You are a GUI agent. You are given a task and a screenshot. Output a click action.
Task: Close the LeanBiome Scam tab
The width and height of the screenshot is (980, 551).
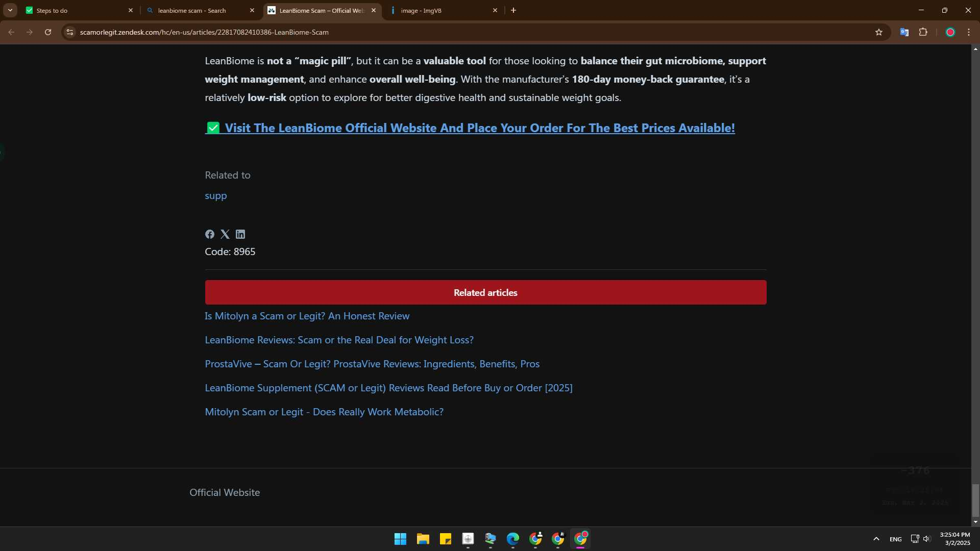tap(374, 10)
